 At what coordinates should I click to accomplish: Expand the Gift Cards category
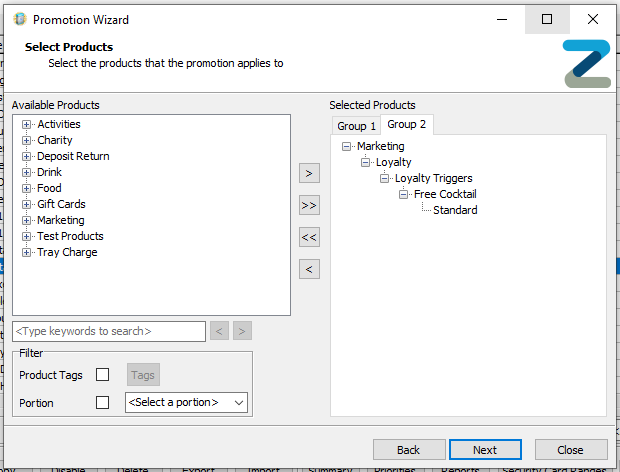[x=26, y=204]
